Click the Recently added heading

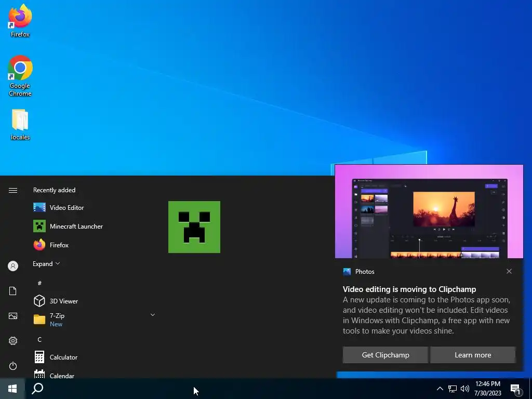(x=54, y=190)
